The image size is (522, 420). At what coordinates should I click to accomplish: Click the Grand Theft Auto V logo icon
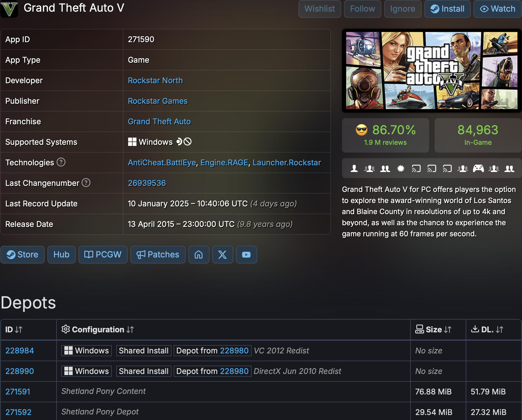pos(9,9)
